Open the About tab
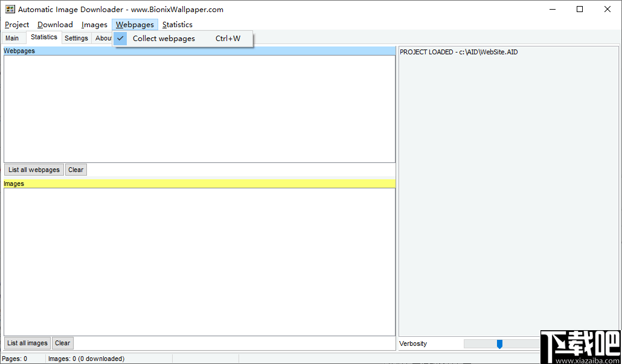This screenshot has height=364, width=622. point(102,38)
